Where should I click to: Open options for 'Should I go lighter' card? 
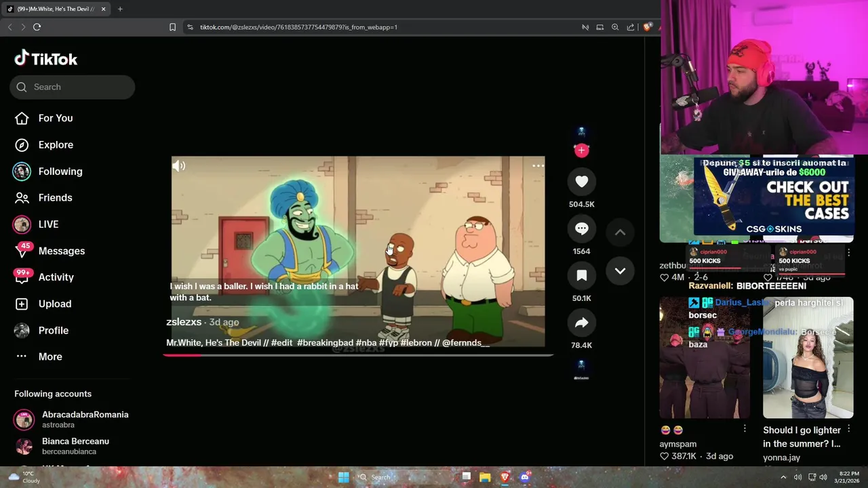click(x=848, y=429)
